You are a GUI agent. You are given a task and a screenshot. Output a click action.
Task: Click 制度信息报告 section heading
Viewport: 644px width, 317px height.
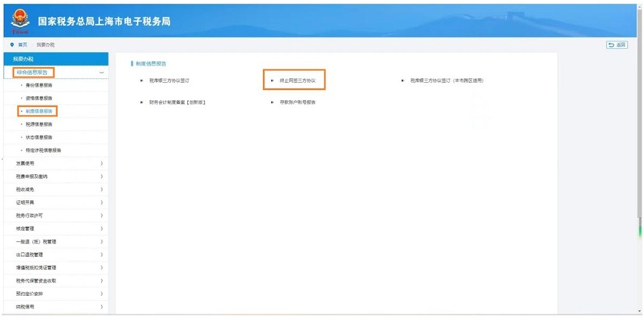151,64
